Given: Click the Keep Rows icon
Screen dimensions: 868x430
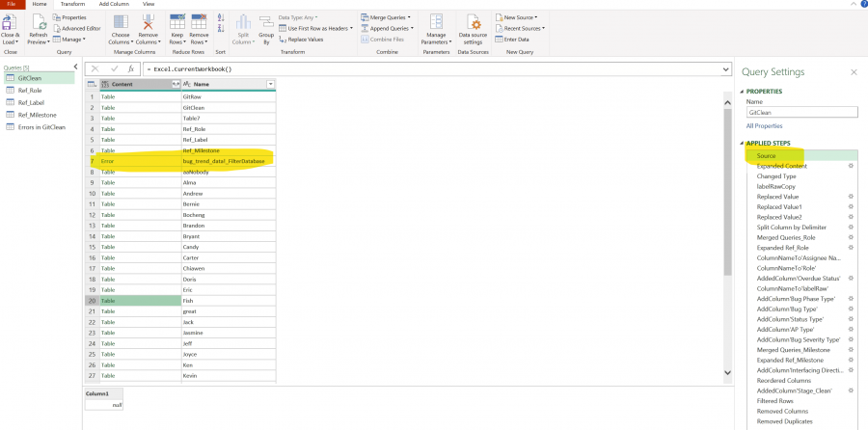Looking at the screenshot, I should point(177,22).
